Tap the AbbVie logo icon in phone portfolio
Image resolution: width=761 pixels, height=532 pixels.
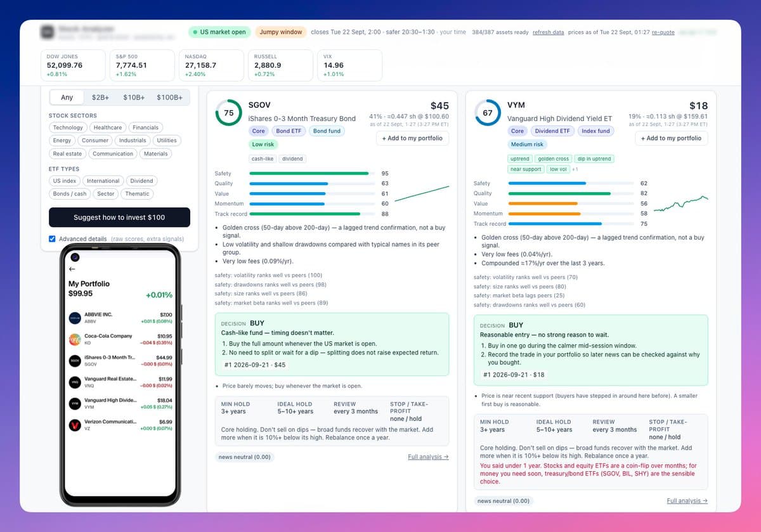pyautogui.click(x=74, y=318)
